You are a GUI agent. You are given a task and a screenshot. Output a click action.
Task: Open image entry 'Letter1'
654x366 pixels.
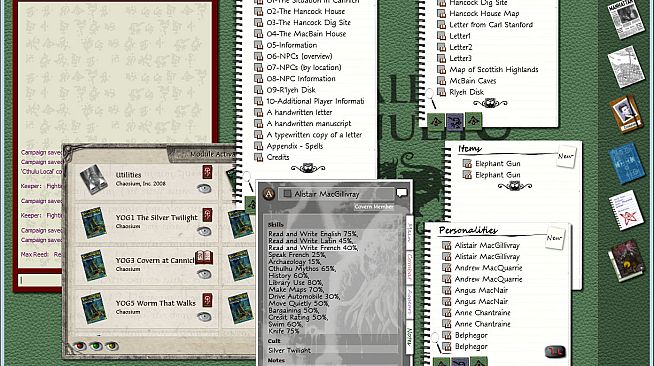pos(460,36)
